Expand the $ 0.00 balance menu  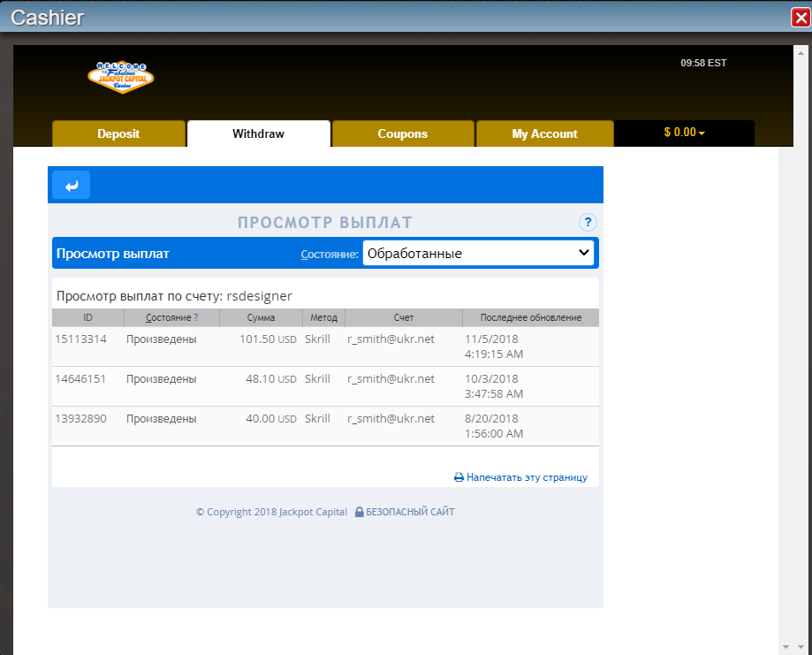click(684, 133)
